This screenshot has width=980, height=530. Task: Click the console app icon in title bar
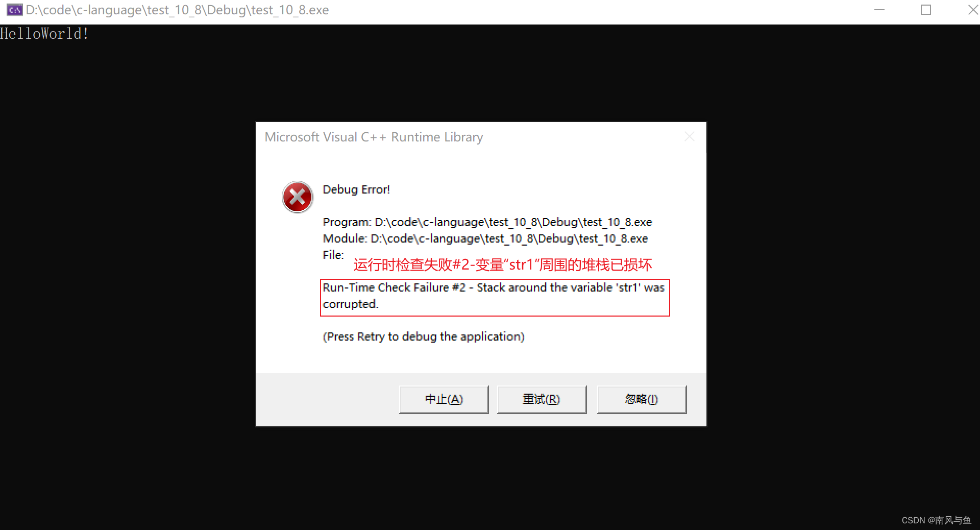pyautogui.click(x=14, y=10)
